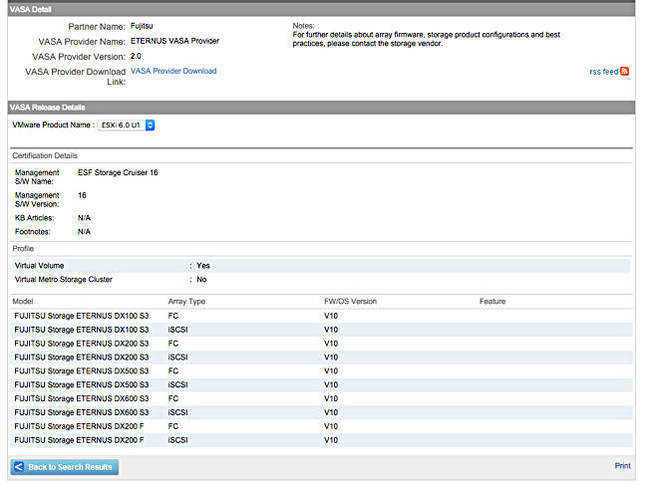The image size is (648, 485).
Task: Select the ETERNUS DX100 S3 iSCSI row
Action: (x=322, y=330)
